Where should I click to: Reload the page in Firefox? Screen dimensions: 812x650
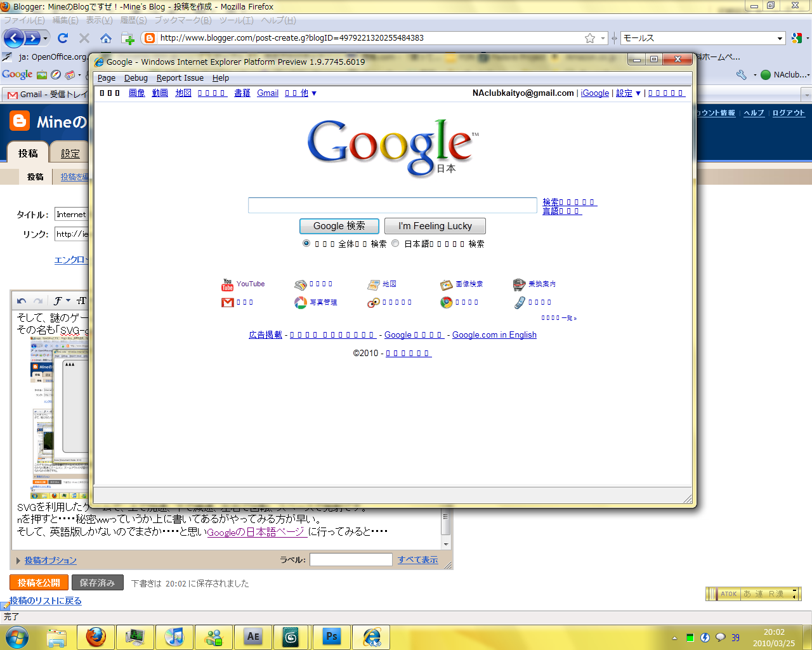[x=63, y=38]
